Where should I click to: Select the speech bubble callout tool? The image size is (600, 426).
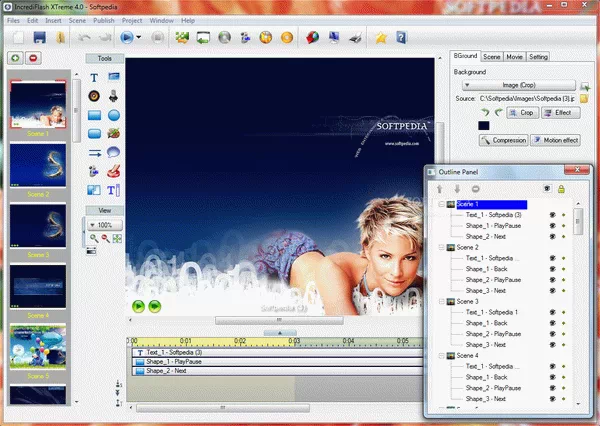pos(113,152)
